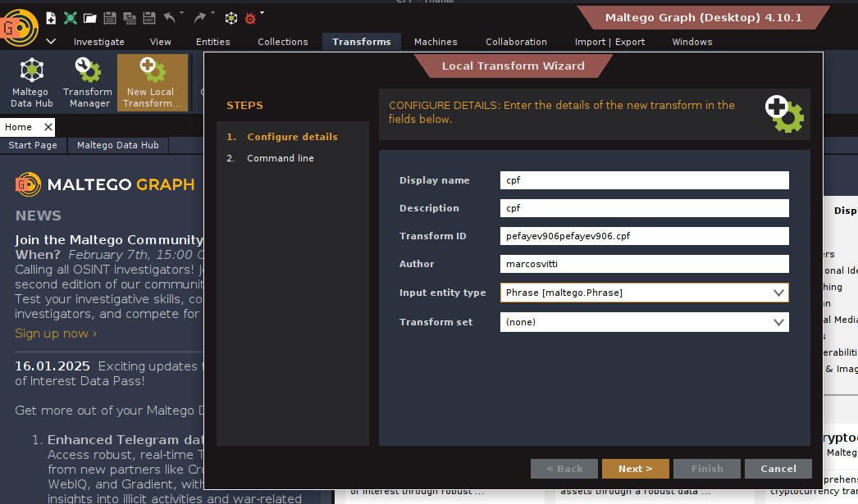
Task: Open Maltego Data Hub from the ribbon
Action: [31, 83]
